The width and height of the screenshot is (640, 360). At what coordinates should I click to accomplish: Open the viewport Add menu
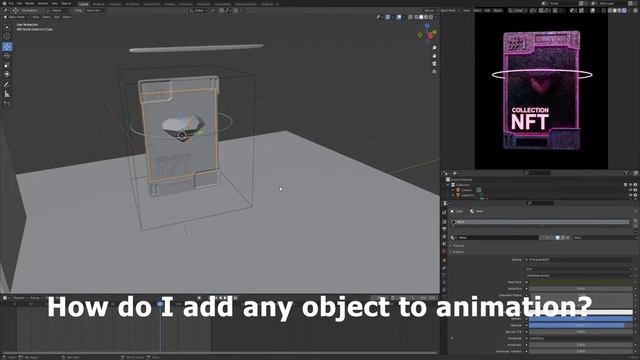point(57,17)
